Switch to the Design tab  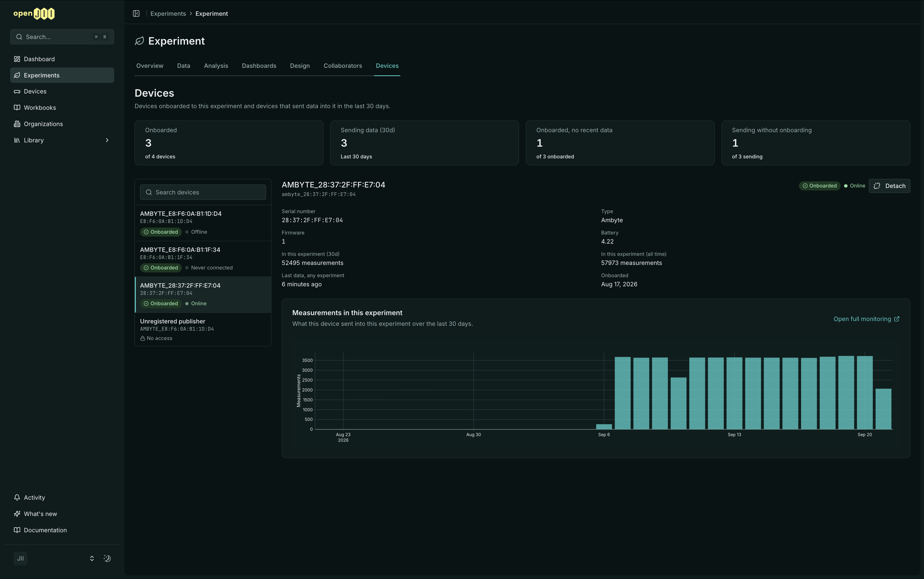[300, 66]
